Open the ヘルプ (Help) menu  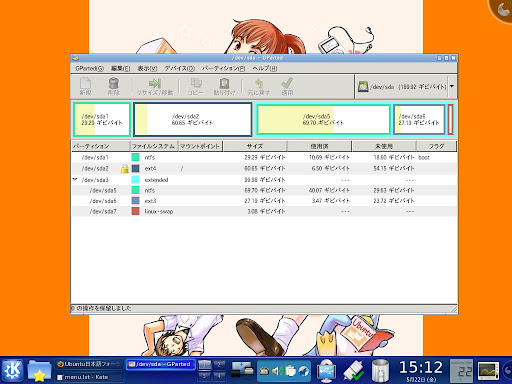(265, 68)
